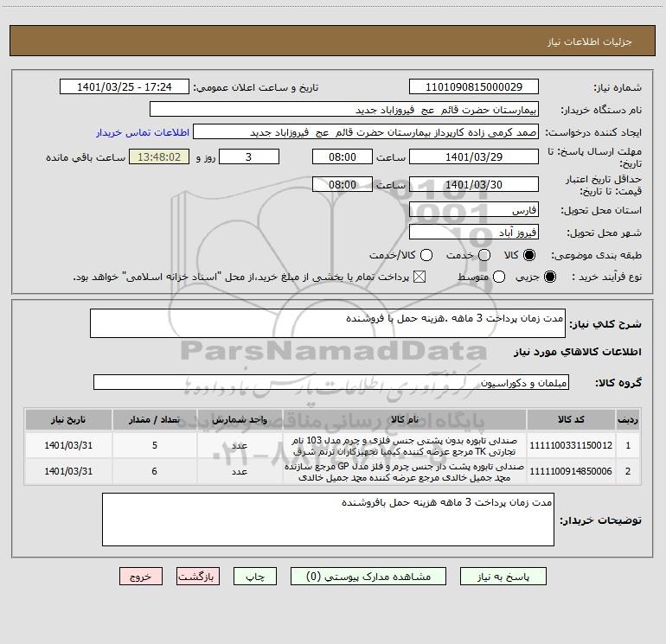Viewport: 666px width, 644px height.
Task: Click the اطلاعات کالاهای مورد نیاز heading
Action: tap(578, 352)
